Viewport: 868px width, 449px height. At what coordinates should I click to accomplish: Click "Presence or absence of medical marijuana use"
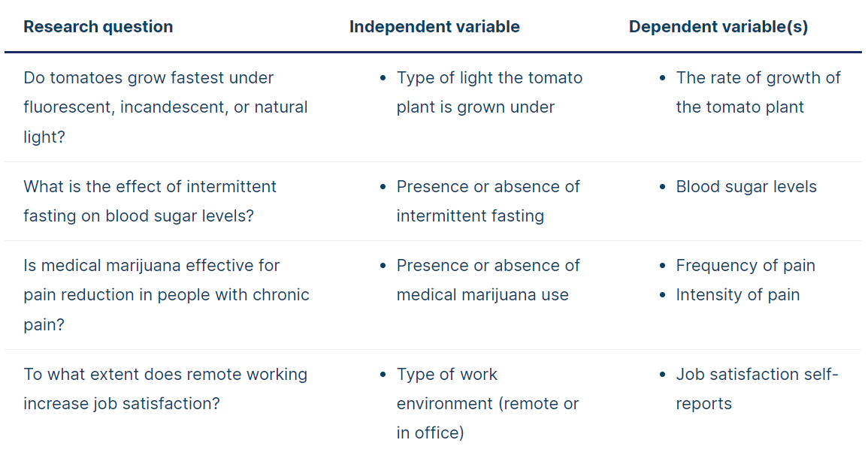pos(488,280)
